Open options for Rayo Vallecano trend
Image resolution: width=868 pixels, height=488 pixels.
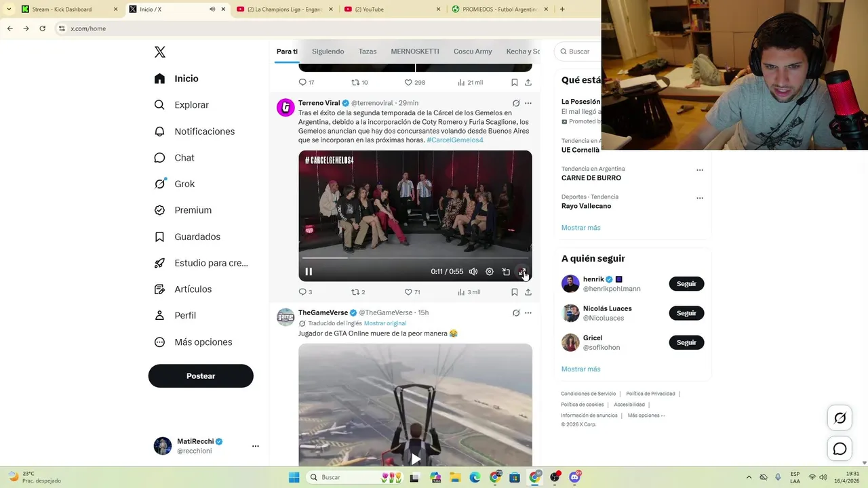[700, 199]
